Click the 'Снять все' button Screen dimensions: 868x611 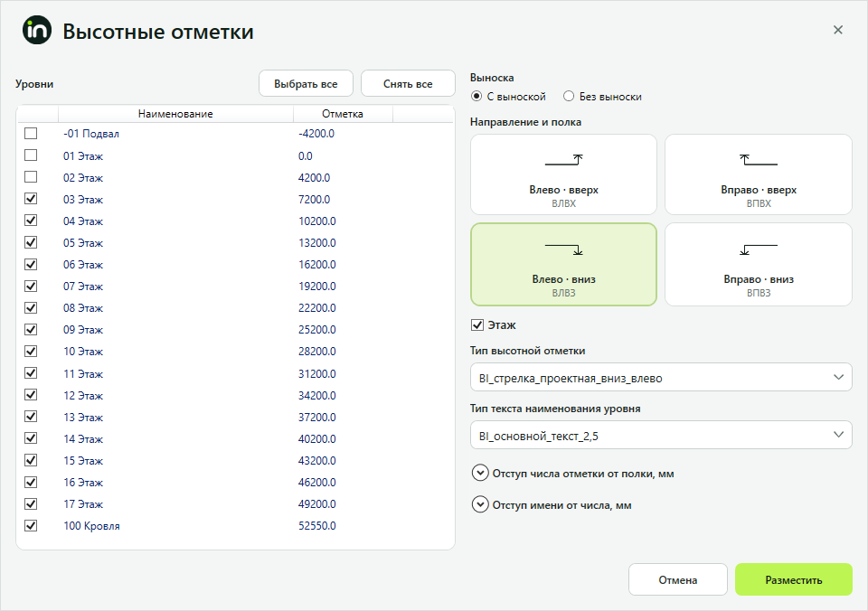click(408, 83)
